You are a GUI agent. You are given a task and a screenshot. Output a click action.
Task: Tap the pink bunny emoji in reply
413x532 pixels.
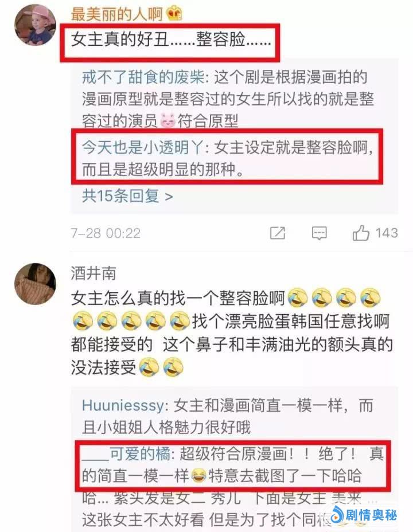(x=167, y=120)
